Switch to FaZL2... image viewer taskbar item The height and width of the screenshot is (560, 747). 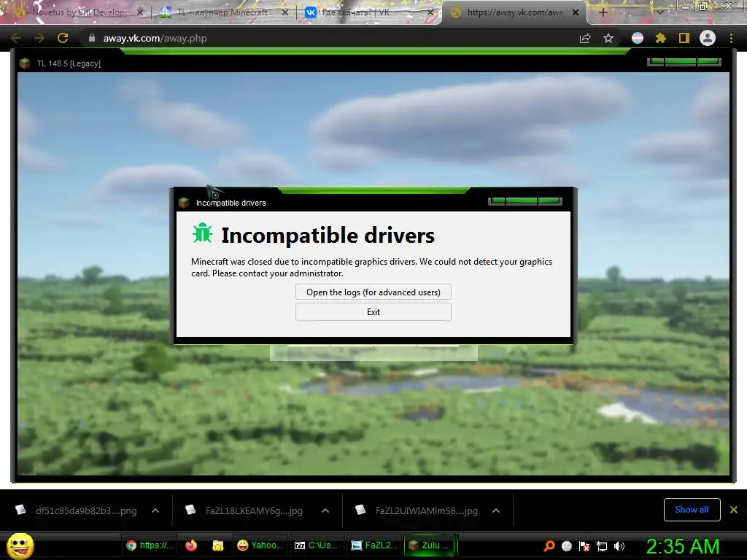point(373,545)
